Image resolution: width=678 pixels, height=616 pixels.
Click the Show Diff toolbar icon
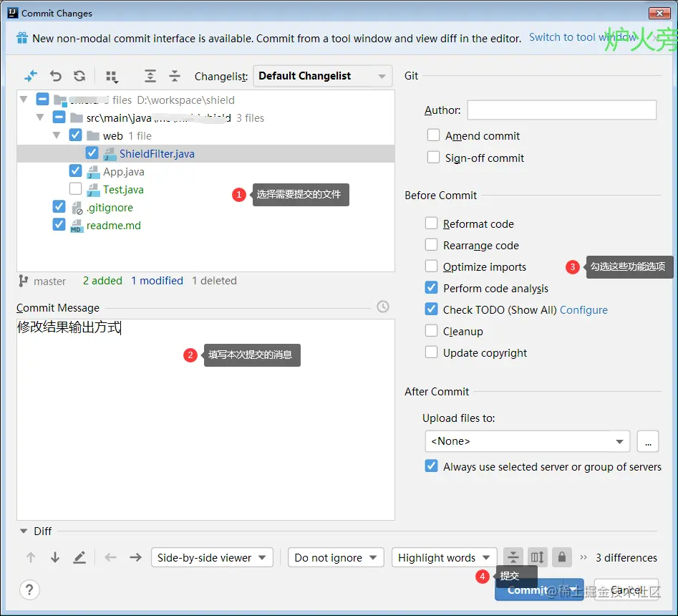click(31, 76)
